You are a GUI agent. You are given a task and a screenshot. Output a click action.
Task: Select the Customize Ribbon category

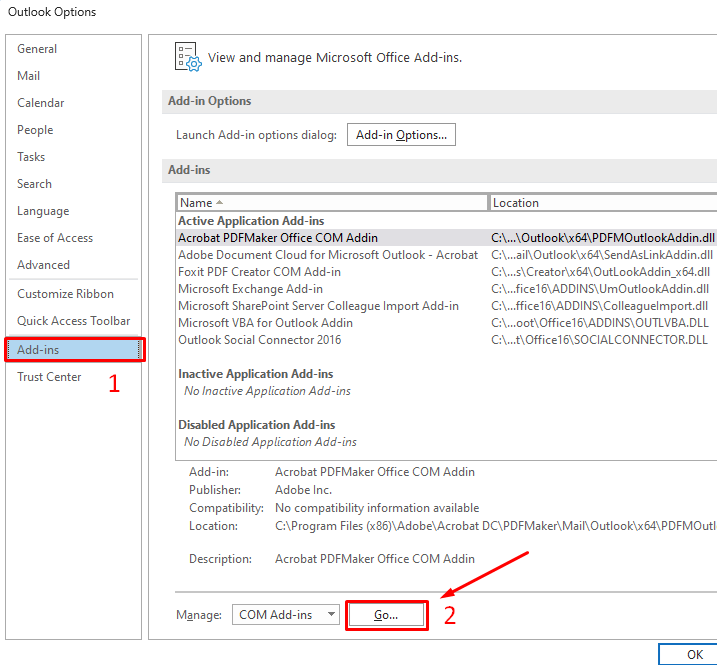point(65,294)
